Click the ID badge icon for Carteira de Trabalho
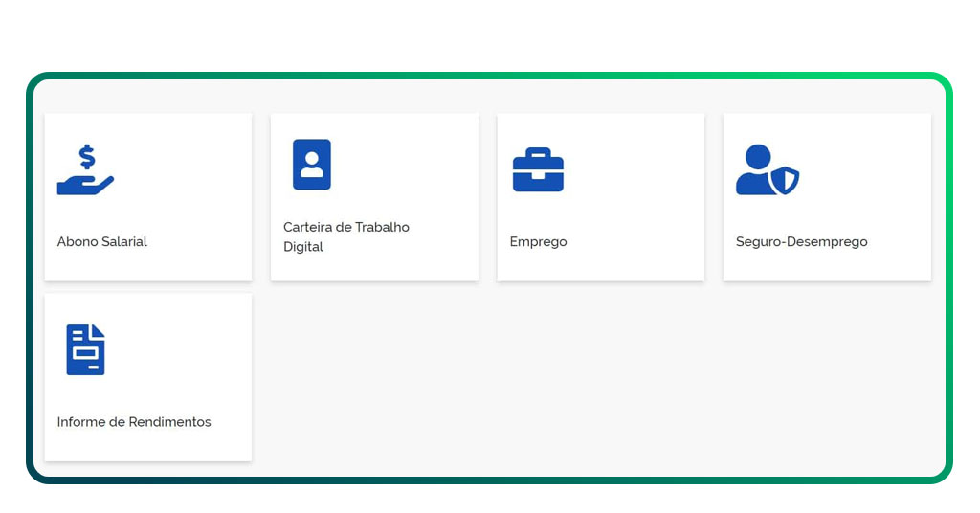Viewport: 980px width, 513px height. click(311, 165)
